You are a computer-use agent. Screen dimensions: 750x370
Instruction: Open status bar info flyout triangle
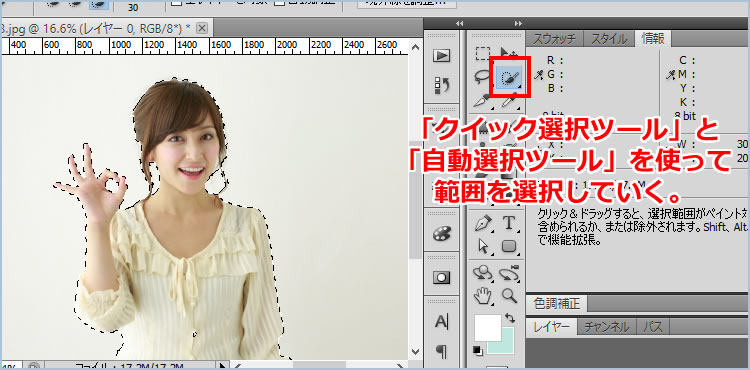pos(221,366)
